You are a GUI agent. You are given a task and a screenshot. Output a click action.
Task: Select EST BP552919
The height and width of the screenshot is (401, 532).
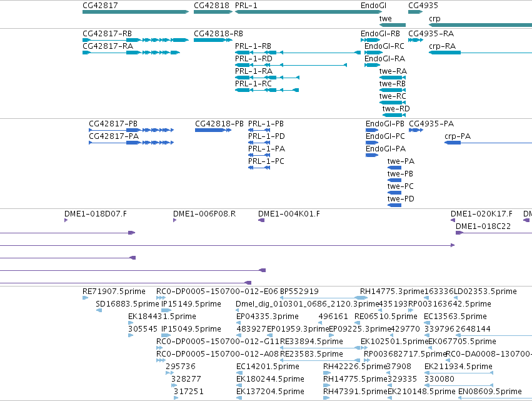click(324, 298)
